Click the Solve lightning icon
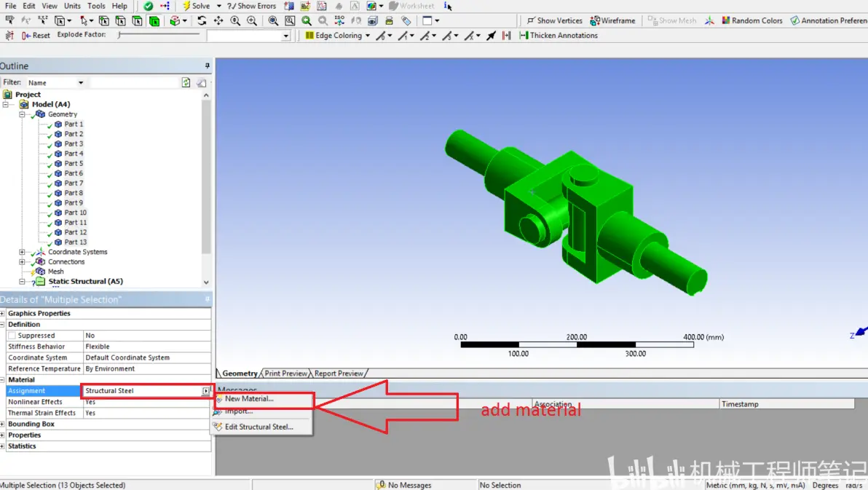The image size is (868, 490). [186, 6]
